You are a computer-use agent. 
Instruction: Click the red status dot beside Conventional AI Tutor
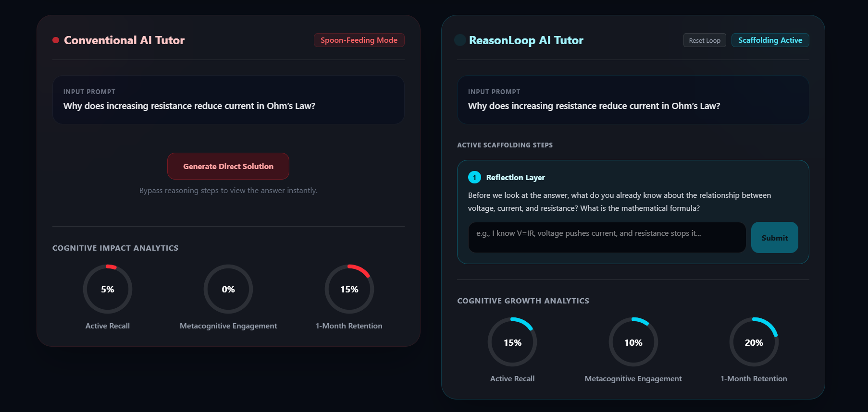pyautogui.click(x=56, y=40)
